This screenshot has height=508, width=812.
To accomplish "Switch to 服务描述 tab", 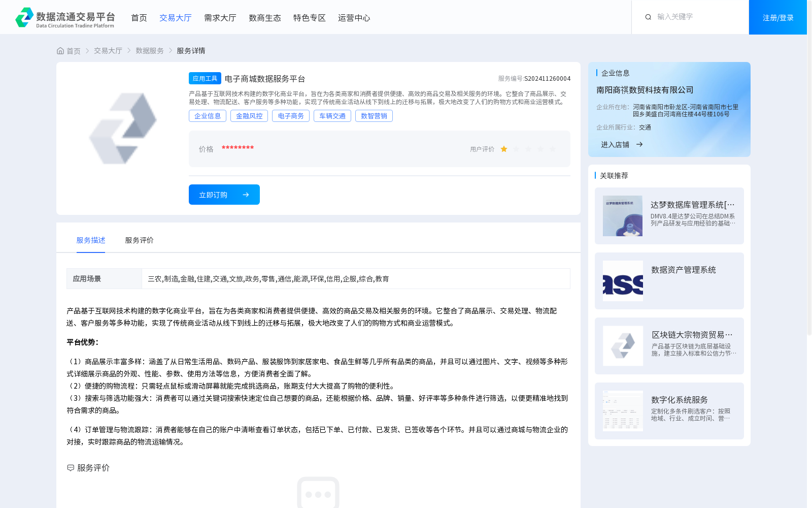I will (x=91, y=240).
